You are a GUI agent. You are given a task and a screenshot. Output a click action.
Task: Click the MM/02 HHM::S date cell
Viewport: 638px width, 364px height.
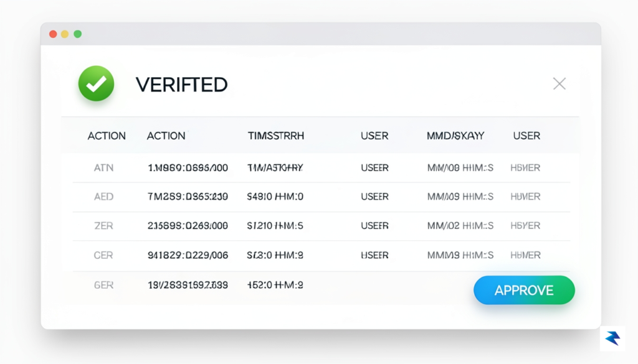click(x=460, y=226)
